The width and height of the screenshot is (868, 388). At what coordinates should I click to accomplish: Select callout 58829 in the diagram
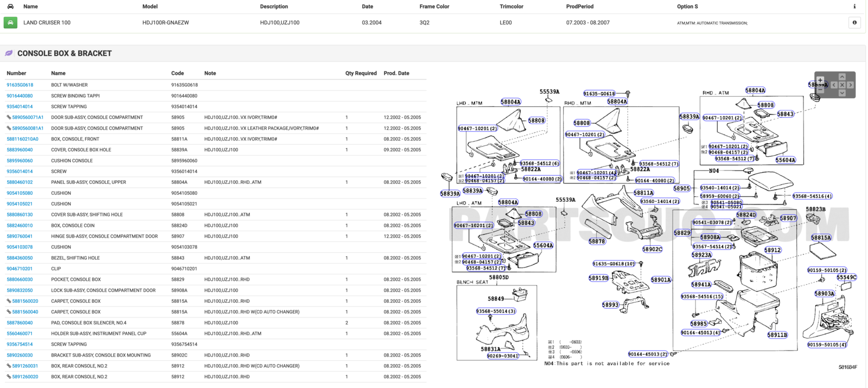pyautogui.click(x=682, y=233)
